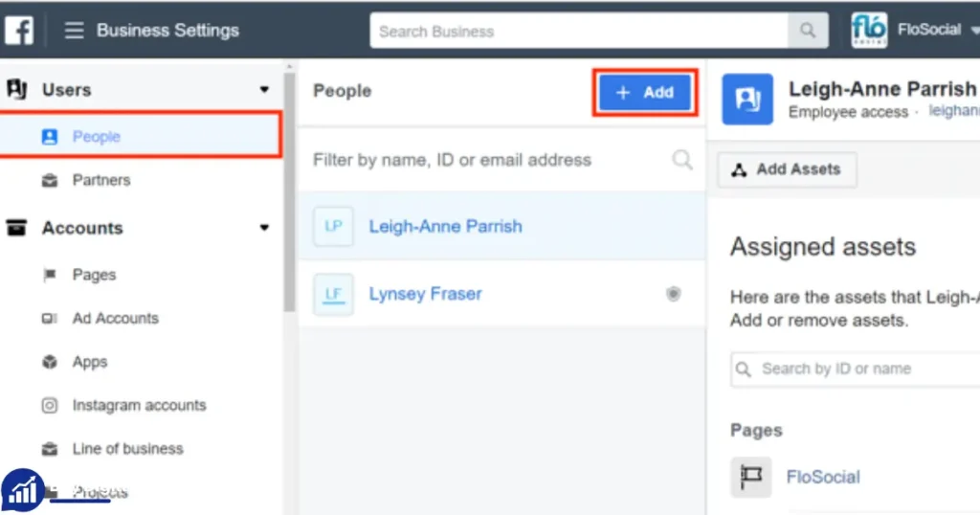Open Apps in the sidebar
The width and height of the screenshot is (980, 515).
(90, 362)
